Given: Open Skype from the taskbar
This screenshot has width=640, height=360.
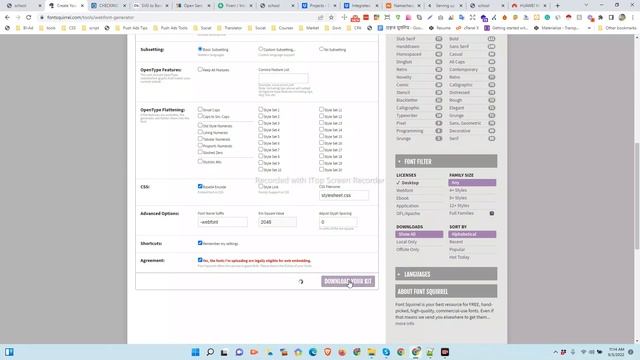Looking at the screenshot, I should point(386,352).
